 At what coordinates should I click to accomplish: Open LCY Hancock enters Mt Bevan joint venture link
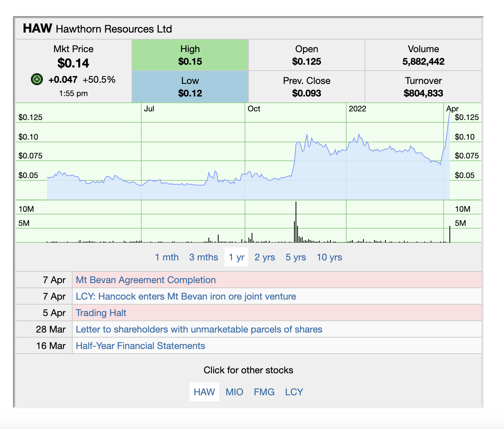pyautogui.click(x=186, y=296)
